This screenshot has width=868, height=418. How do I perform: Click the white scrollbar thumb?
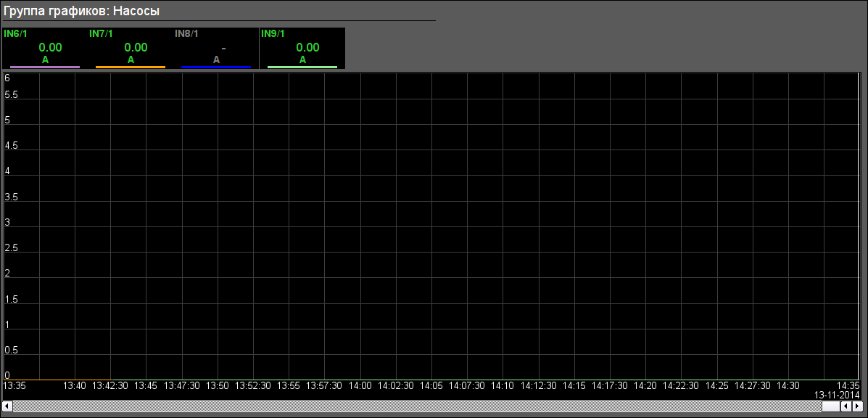(830, 406)
